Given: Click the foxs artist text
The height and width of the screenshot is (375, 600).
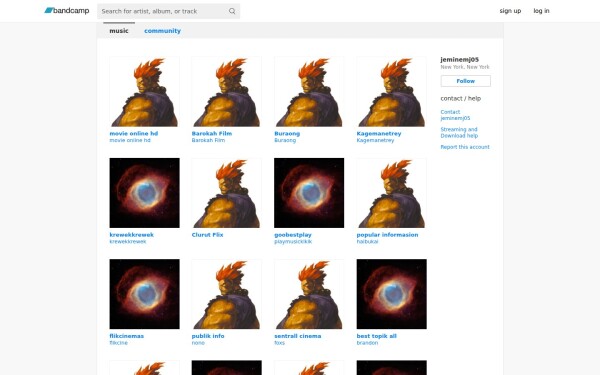Looking at the screenshot, I should [279, 343].
